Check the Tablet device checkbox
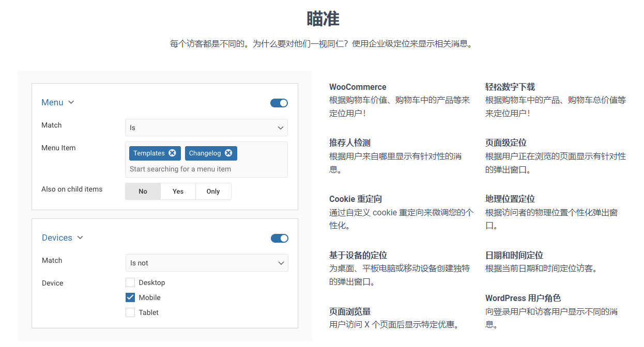 130,312
